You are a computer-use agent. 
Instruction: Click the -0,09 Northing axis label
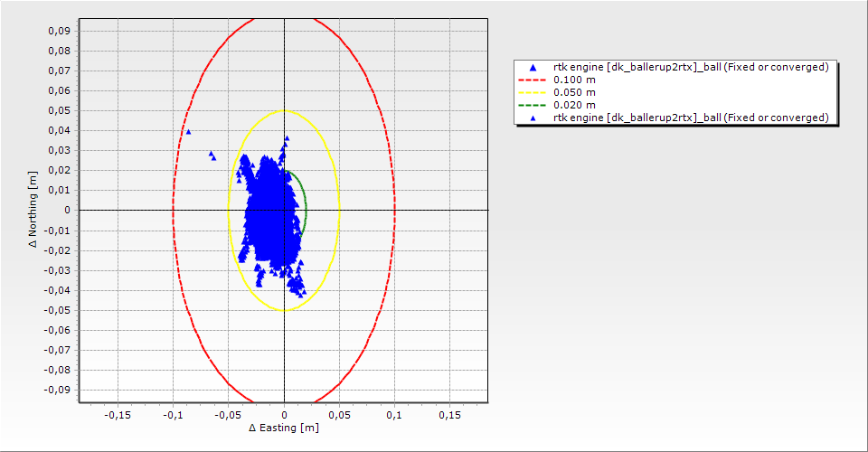[58, 390]
